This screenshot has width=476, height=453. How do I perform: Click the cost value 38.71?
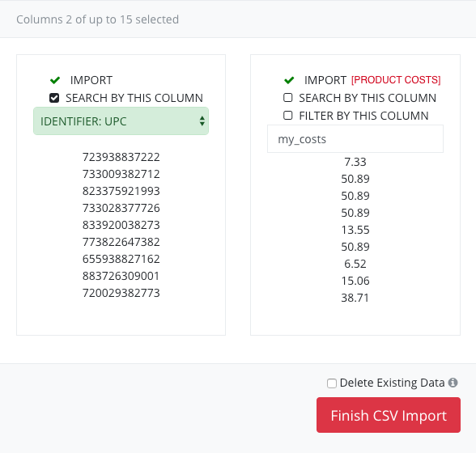[355, 298]
